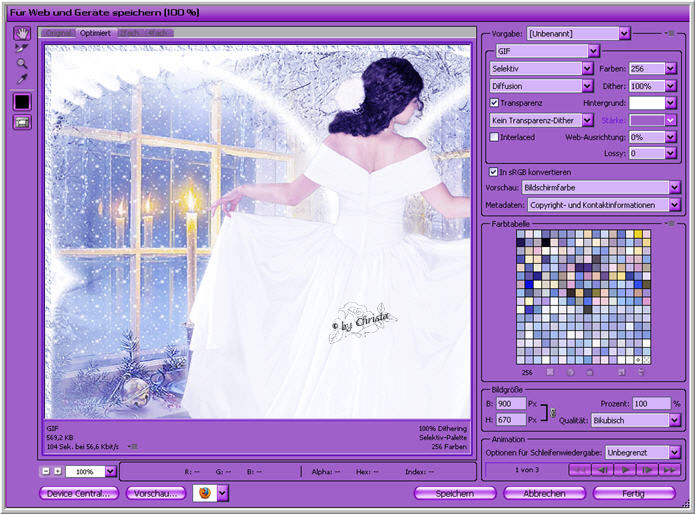This screenshot has width=695, height=514.
Task: Open preview menu icon beside download time
Action: [133, 446]
